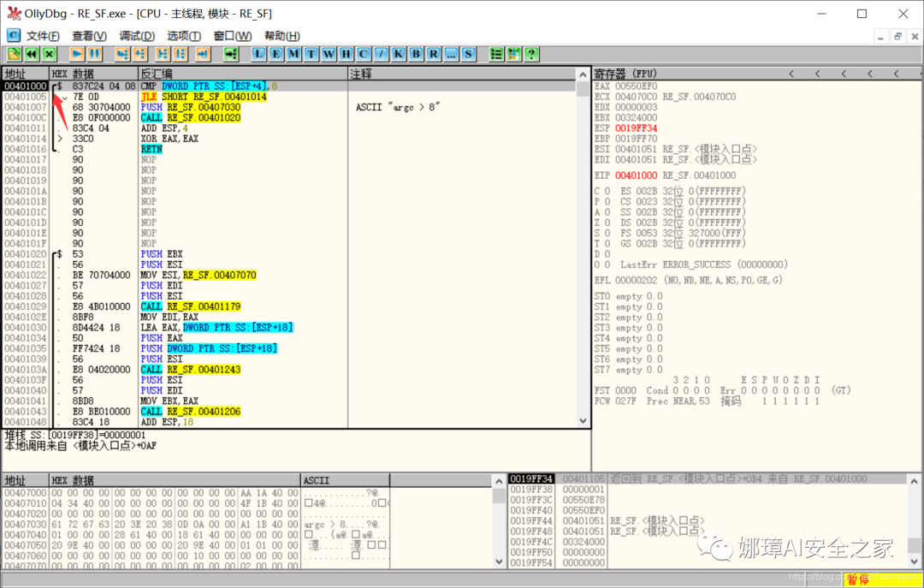The image size is (924, 588).
Task: Click dump pane scrollbar down arrow
Action: tap(499, 562)
